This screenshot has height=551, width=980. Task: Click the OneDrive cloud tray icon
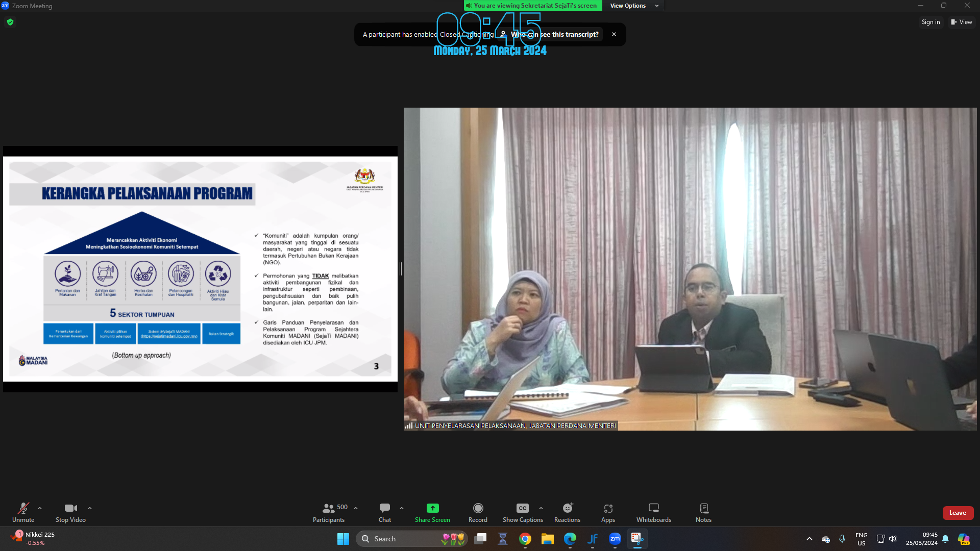click(x=826, y=539)
